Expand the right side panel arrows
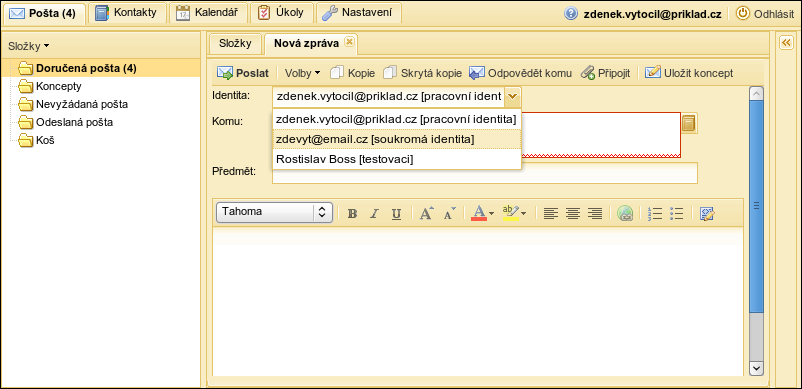Screen dimensions: 802x389 786,44
